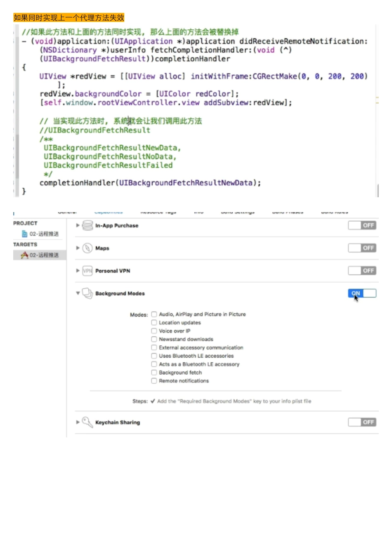The height and width of the screenshot is (555, 392).
Task: Collapse the Background Modes section
Action: [x=78, y=293]
